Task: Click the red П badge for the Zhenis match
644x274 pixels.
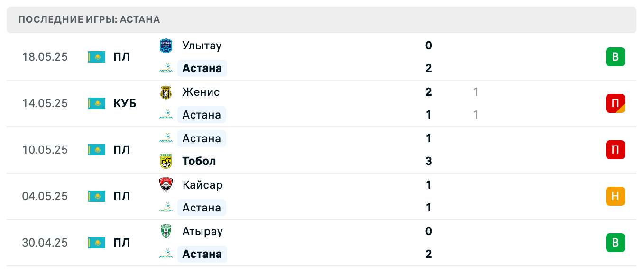Action: 615,103
